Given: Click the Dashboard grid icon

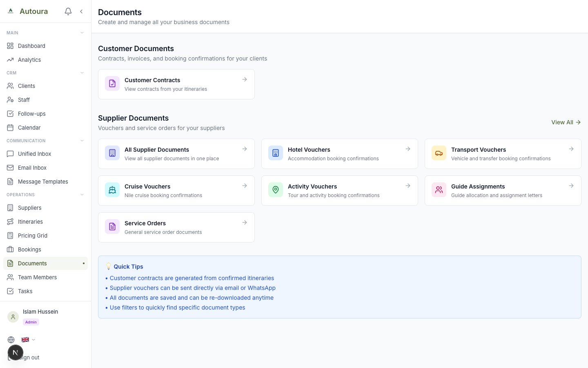Looking at the screenshot, I should (10, 46).
